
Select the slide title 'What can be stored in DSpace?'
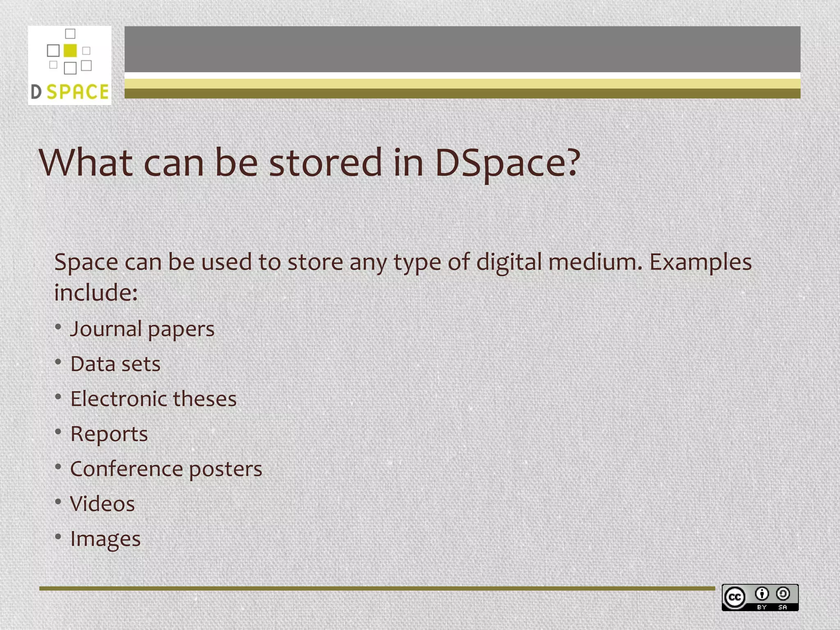[x=310, y=163]
